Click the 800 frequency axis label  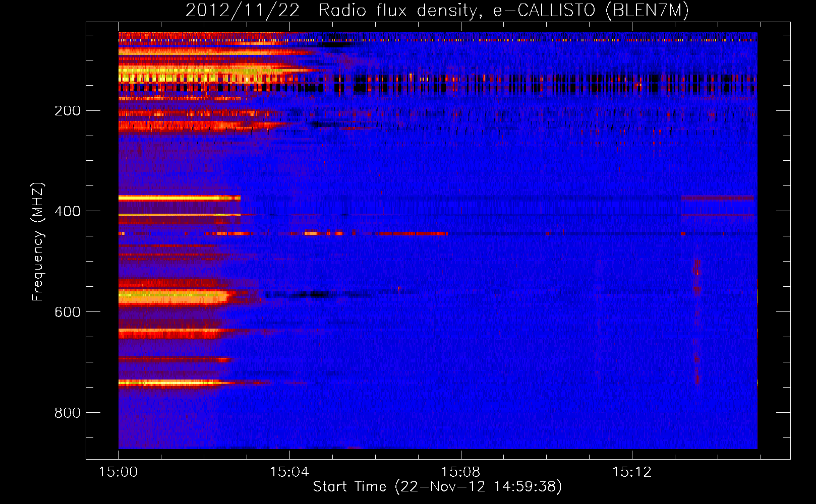coord(67,413)
